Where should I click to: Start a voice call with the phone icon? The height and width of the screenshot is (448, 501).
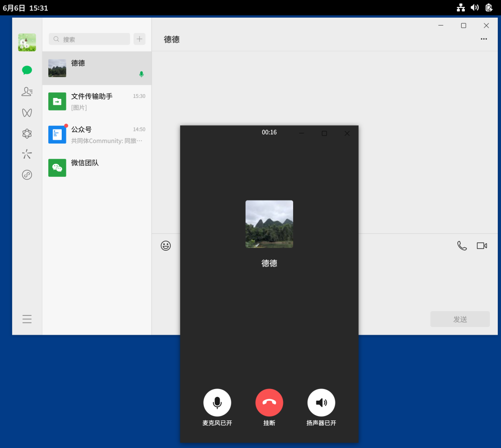(462, 246)
